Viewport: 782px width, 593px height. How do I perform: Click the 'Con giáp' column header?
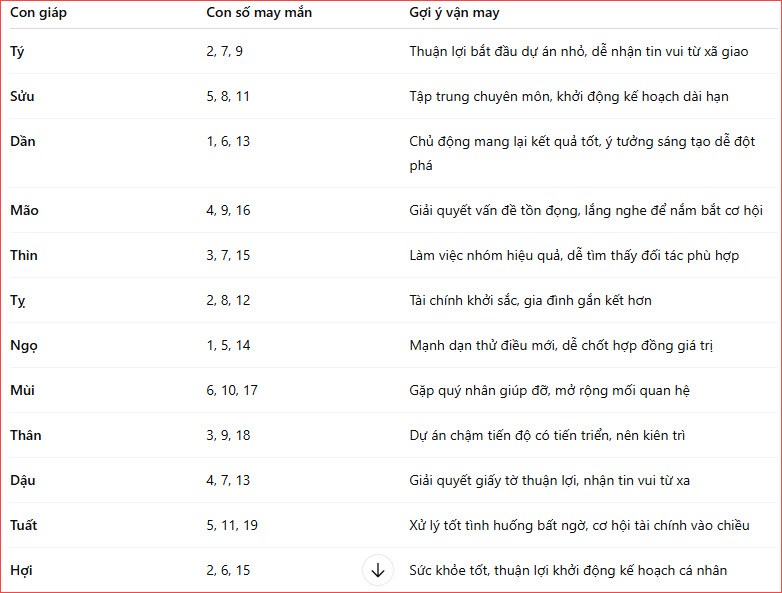coord(38,13)
